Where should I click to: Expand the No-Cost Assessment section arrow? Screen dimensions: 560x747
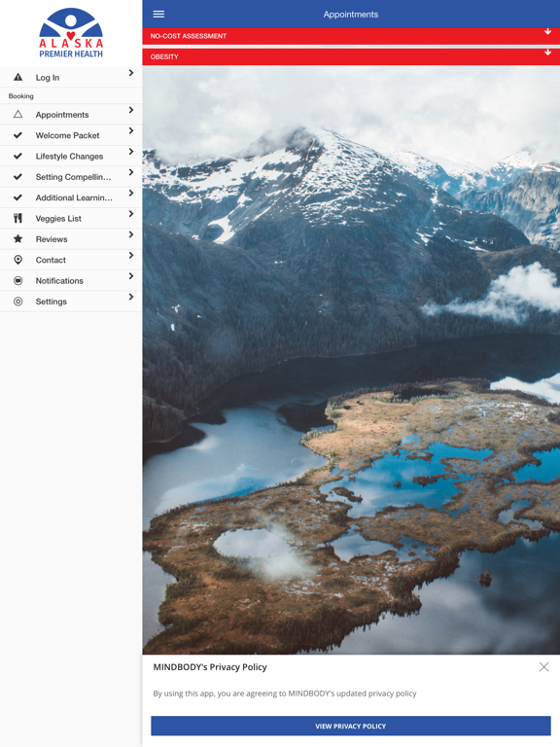[x=547, y=31]
